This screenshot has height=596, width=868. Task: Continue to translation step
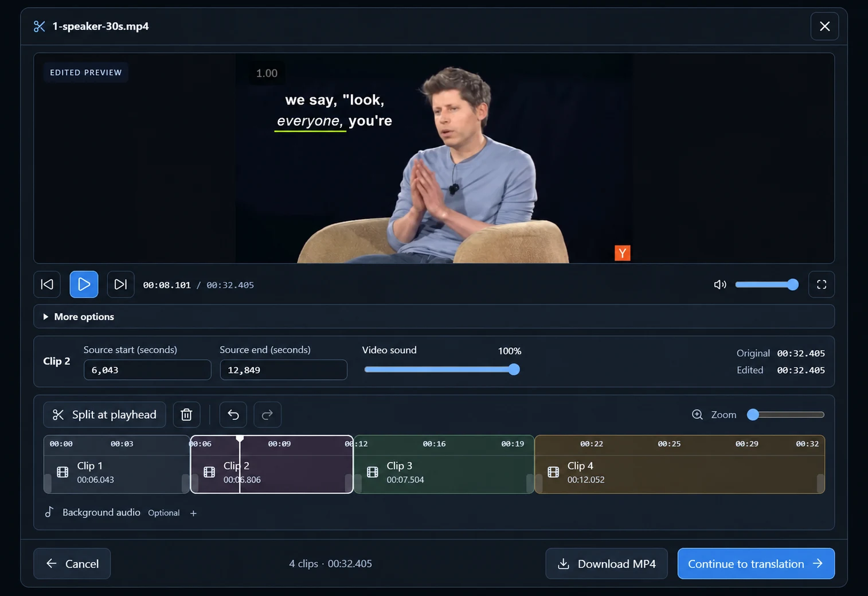pos(756,564)
